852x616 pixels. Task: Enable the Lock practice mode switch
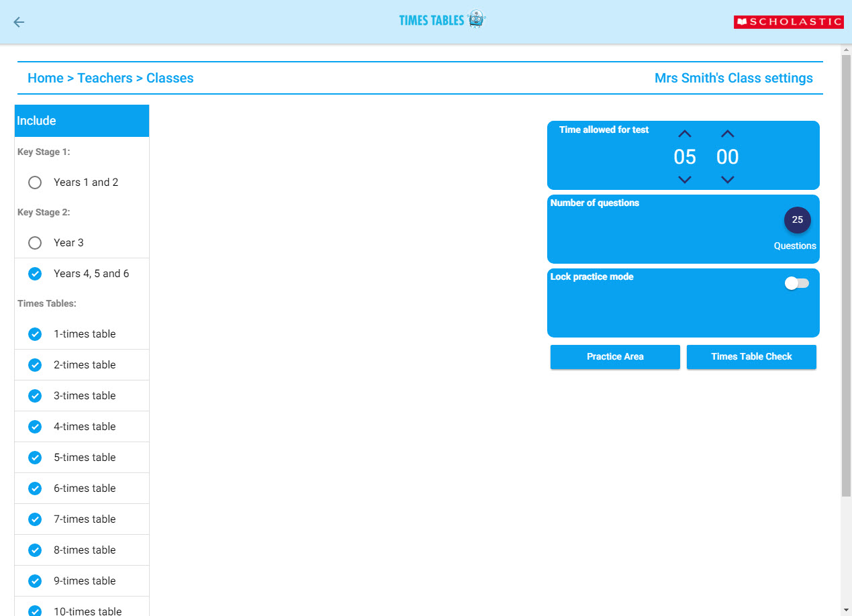[x=796, y=284]
